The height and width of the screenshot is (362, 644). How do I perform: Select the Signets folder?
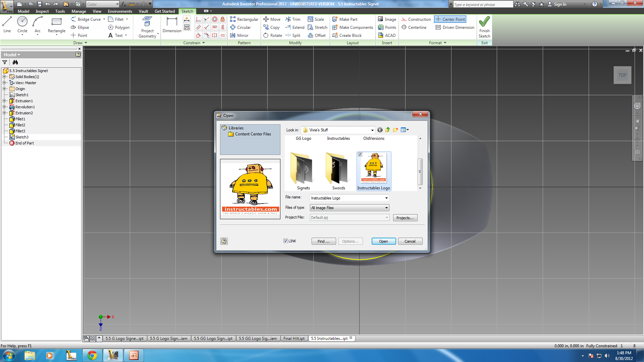(x=303, y=171)
